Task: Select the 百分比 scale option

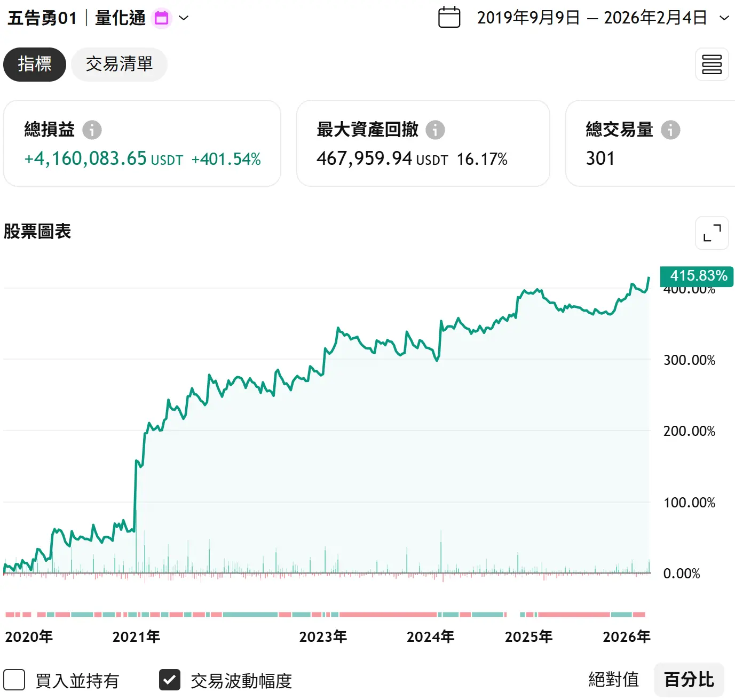Action: click(x=689, y=680)
